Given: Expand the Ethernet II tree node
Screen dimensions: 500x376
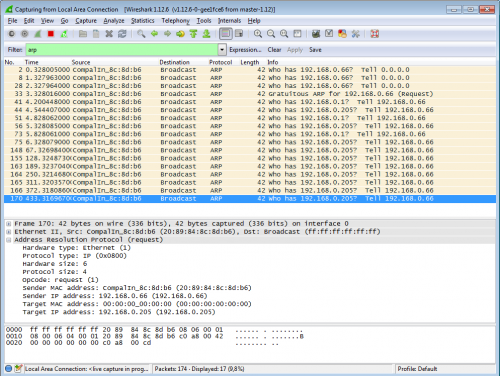Looking at the screenshot, I should [x=9, y=232].
